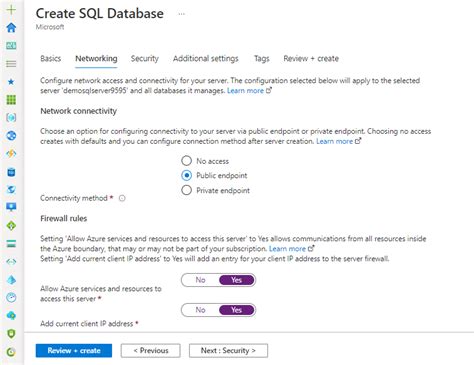
Task: Open Azure Active Directory pyramid icon
Action: pos(11,280)
